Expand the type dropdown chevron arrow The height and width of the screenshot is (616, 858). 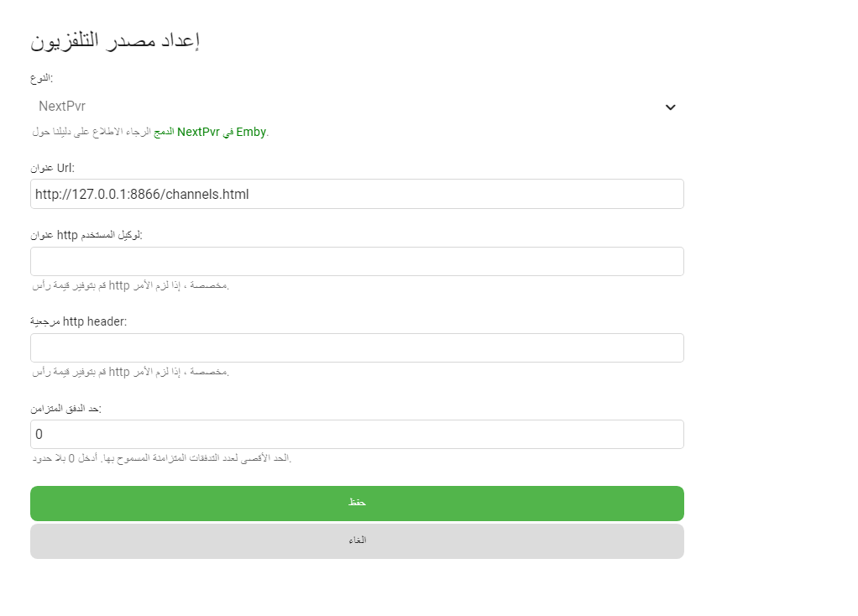(670, 107)
